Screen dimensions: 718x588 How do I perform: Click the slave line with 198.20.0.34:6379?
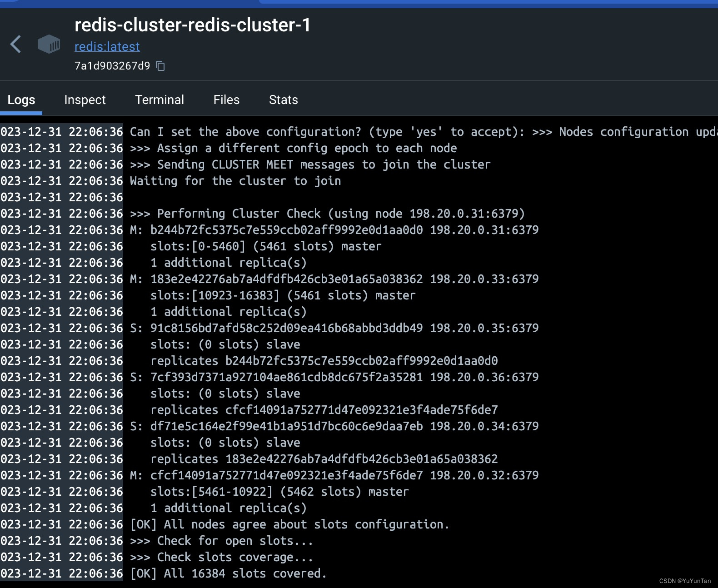click(334, 426)
